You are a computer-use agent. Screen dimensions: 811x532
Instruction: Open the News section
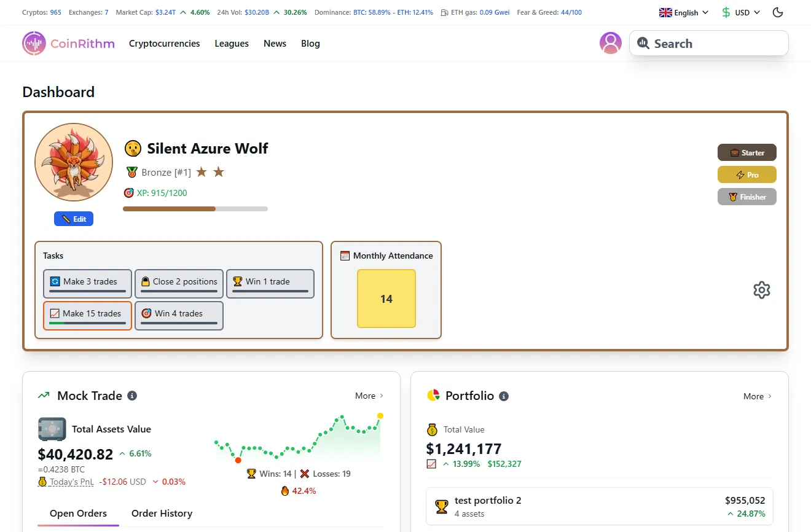pyautogui.click(x=275, y=43)
